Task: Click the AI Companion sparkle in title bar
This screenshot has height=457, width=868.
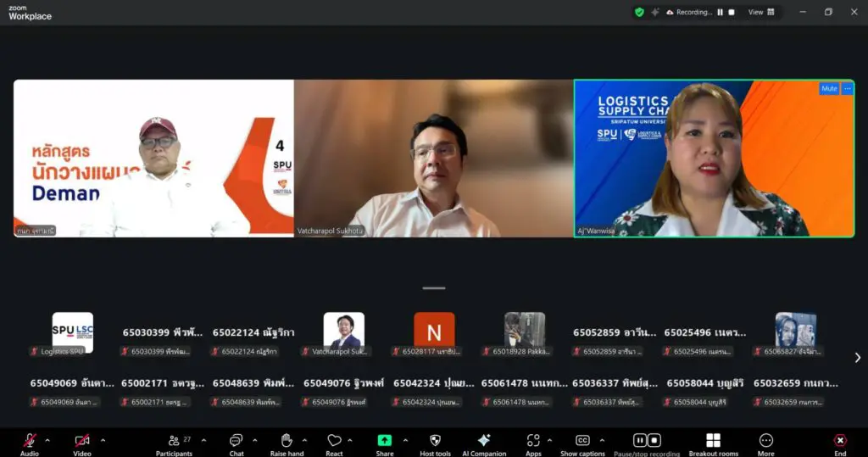Action: (x=655, y=12)
